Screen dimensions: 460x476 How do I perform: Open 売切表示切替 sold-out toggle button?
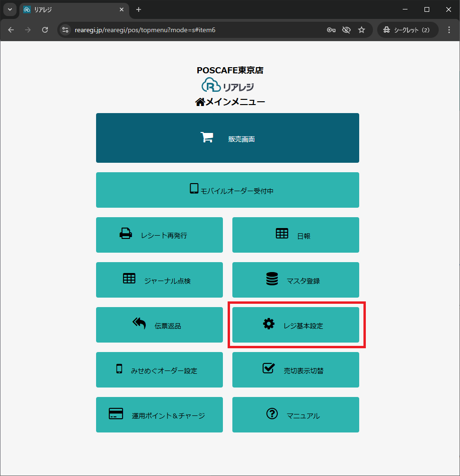point(295,370)
